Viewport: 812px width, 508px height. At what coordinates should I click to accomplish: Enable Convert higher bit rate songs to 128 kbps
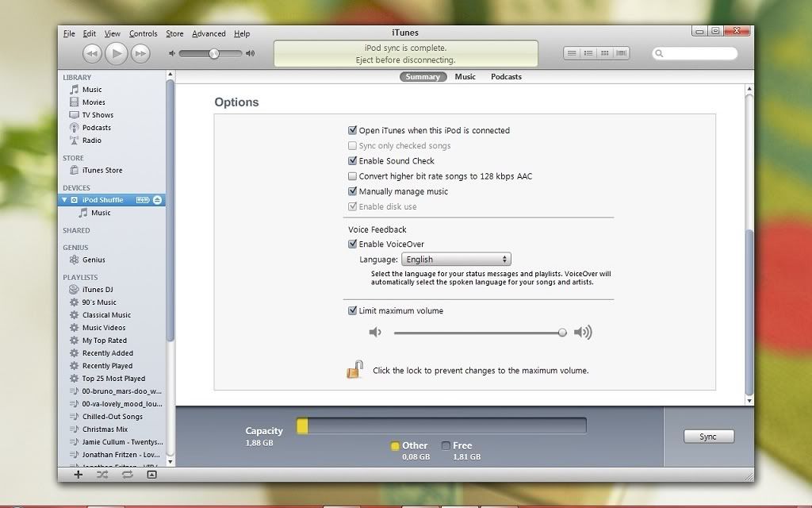coord(353,176)
